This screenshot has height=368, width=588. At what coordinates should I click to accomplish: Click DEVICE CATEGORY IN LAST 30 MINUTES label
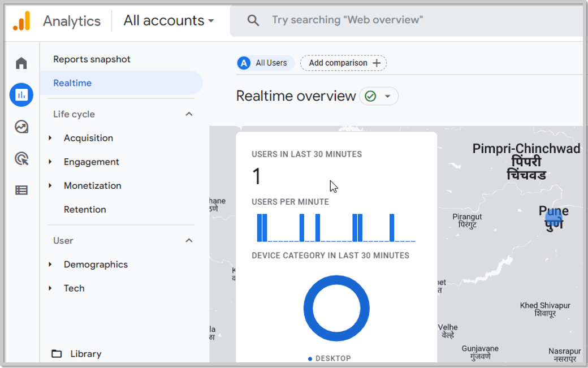click(330, 256)
